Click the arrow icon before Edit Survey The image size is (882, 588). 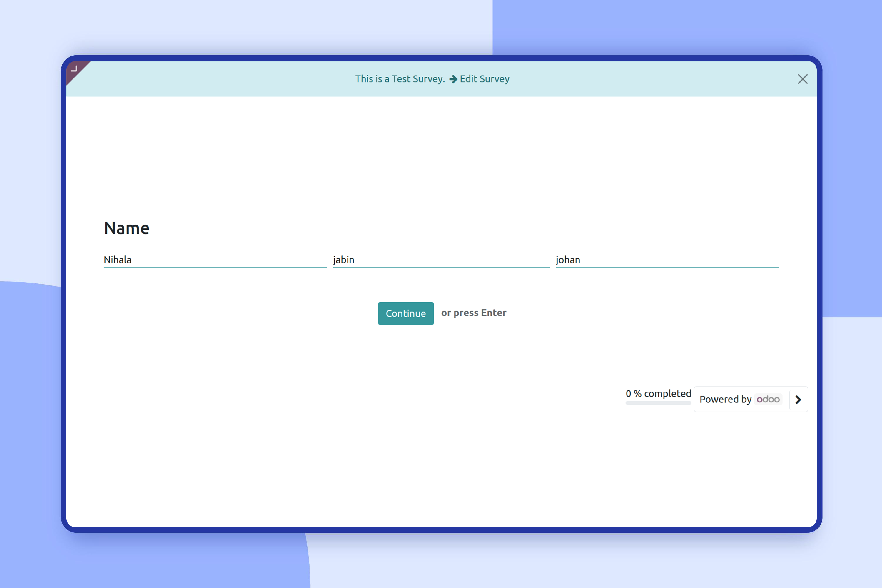[453, 79]
